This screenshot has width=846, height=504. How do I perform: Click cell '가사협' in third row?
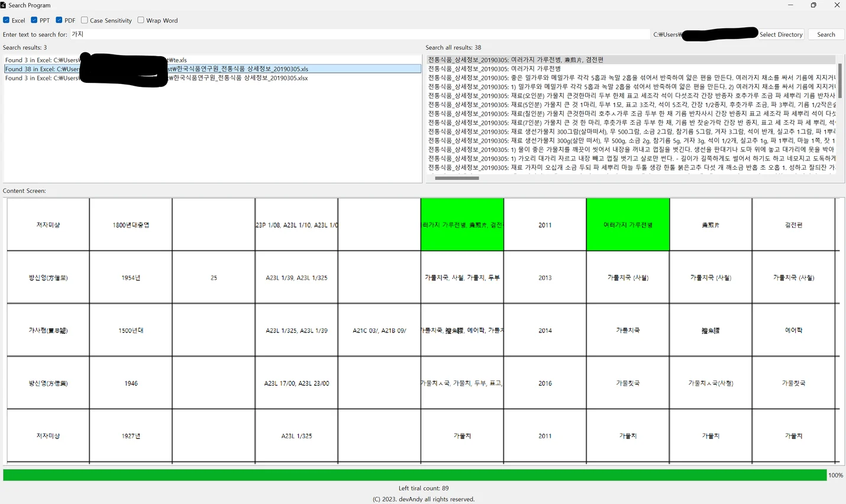[x=48, y=330]
